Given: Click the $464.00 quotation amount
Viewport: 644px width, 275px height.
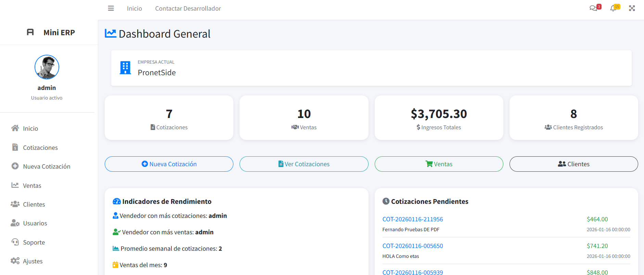Looking at the screenshot, I should [x=597, y=219].
